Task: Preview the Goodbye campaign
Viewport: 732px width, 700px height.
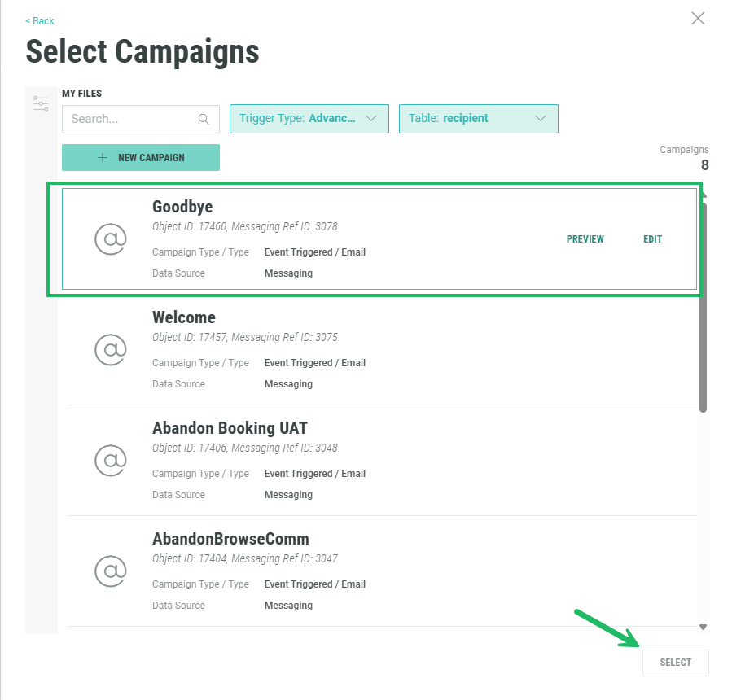Action: (585, 239)
